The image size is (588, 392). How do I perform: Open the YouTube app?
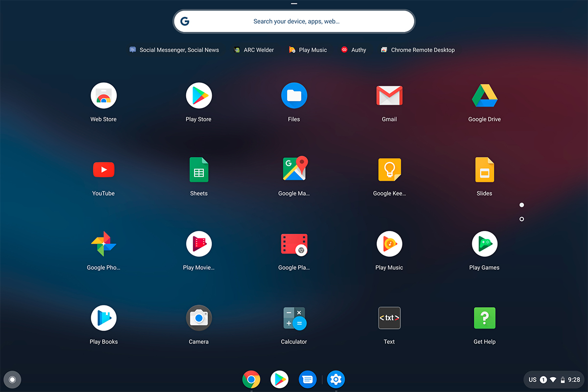[103, 169]
